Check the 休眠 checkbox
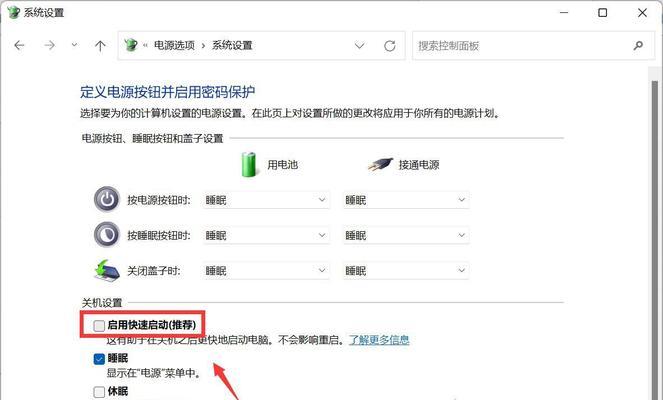The width and height of the screenshot is (663, 400). point(99,392)
